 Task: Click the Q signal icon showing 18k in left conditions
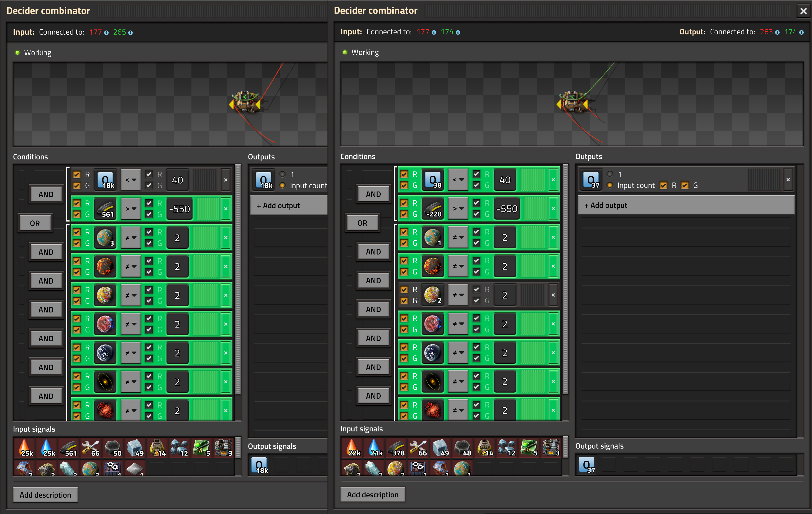click(x=105, y=180)
